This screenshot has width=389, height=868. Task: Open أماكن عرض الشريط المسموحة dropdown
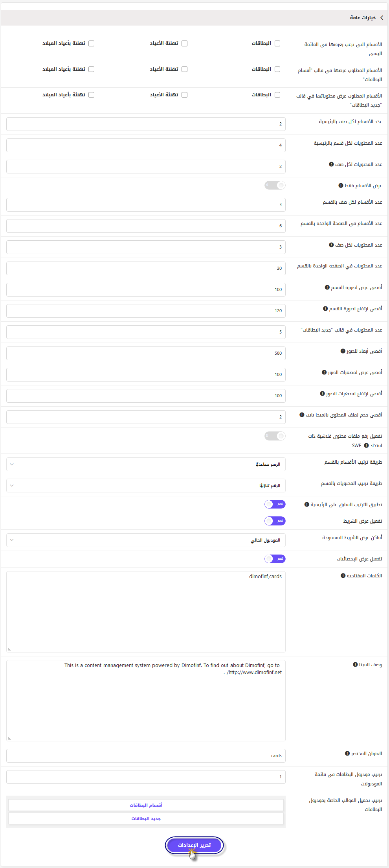pos(146,540)
